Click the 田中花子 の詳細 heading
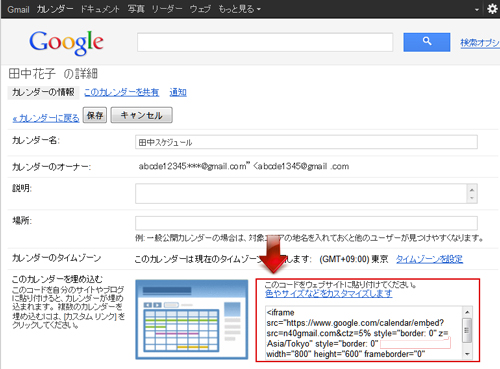The width and height of the screenshot is (500, 369). 53,74
